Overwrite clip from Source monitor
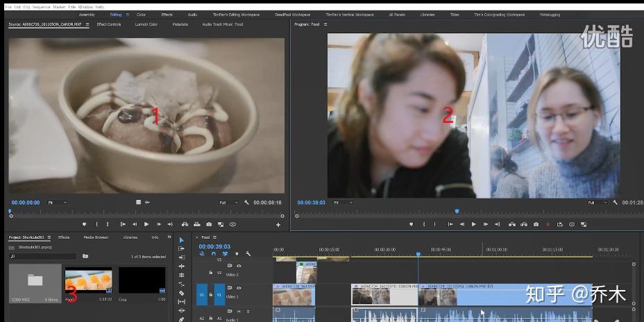Viewport: 644px width, 322px height. pos(196,224)
